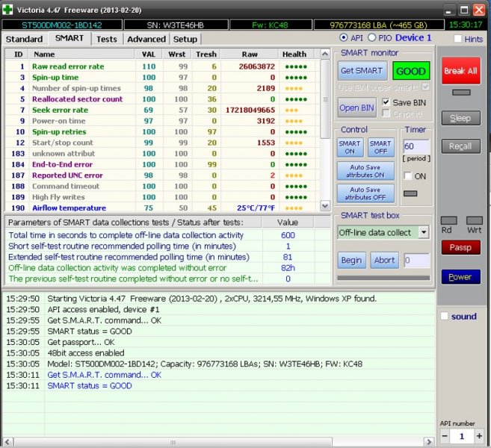Enable the Hints checkbox
This screenshot has height=448, width=491.
(x=458, y=39)
